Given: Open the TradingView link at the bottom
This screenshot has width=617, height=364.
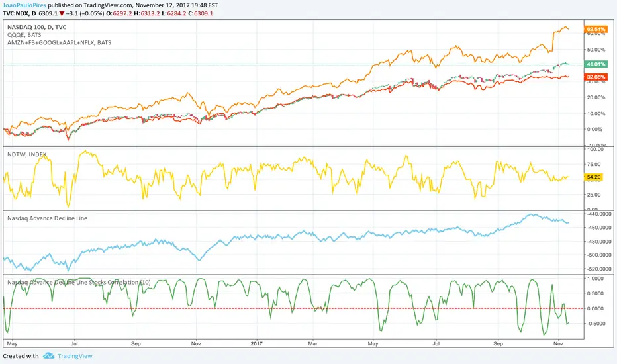Looking at the screenshot, I should click(75, 356).
